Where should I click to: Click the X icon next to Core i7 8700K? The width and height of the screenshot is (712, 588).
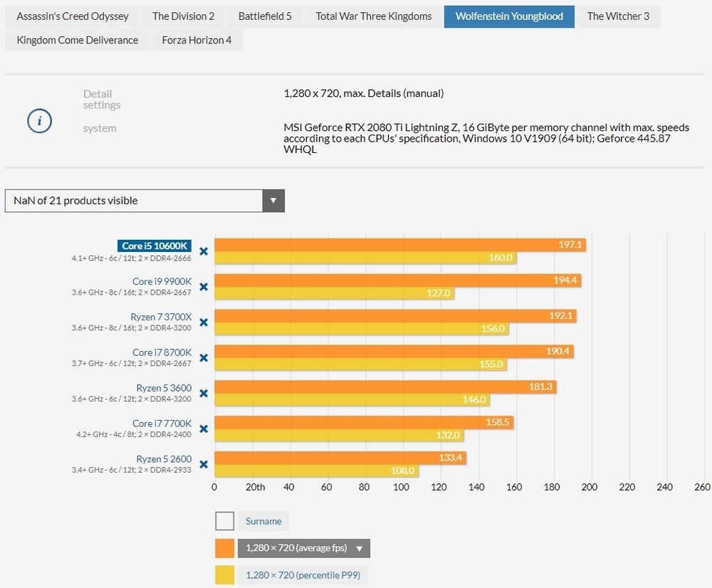[204, 358]
